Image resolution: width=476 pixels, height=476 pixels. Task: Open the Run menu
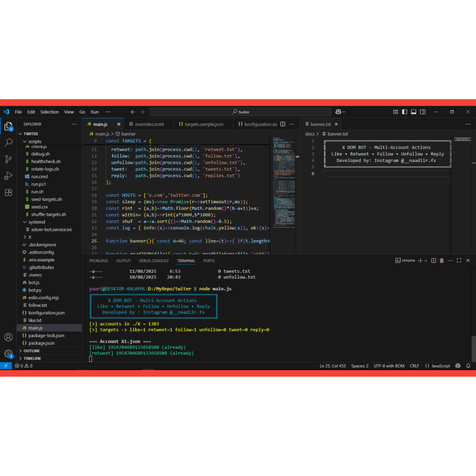click(x=95, y=112)
